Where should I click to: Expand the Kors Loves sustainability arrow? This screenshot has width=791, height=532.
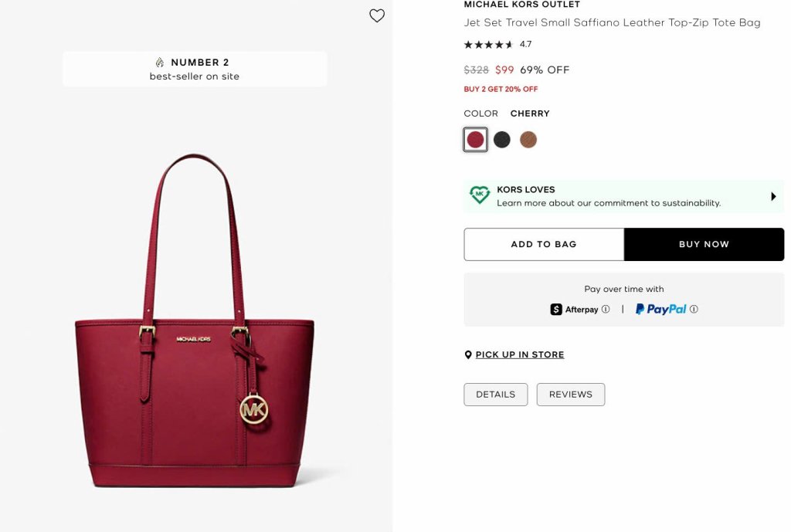pyautogui.click(x=773, y=196)
